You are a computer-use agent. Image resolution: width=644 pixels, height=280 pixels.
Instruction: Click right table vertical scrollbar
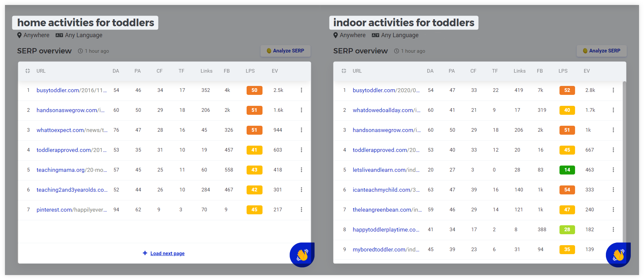coord(624,163)
